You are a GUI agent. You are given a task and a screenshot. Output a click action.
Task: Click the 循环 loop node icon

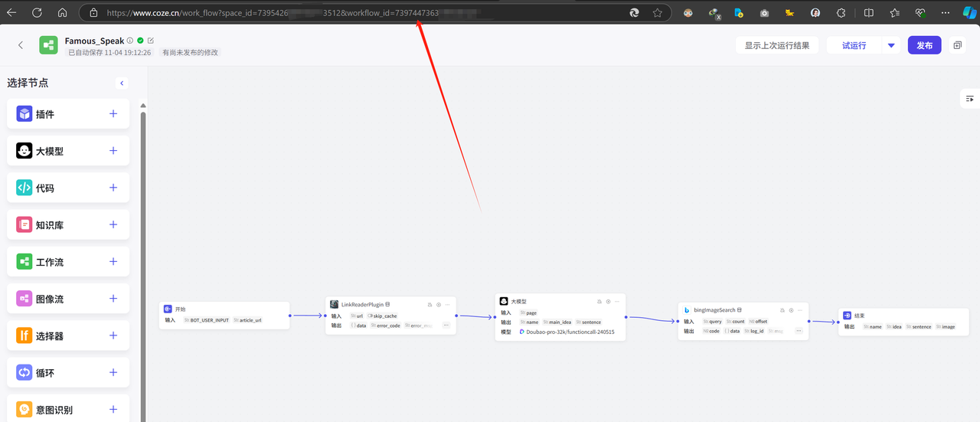24,373
